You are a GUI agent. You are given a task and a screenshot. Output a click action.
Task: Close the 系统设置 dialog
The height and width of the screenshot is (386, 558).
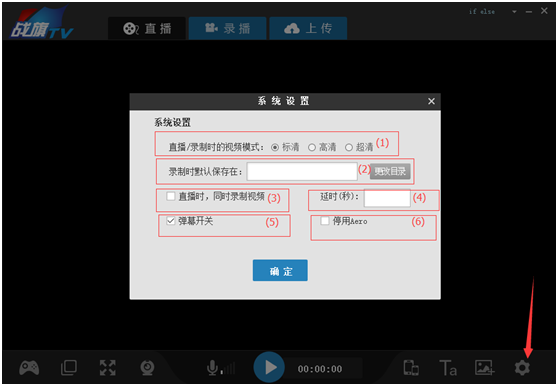point(431,101)
